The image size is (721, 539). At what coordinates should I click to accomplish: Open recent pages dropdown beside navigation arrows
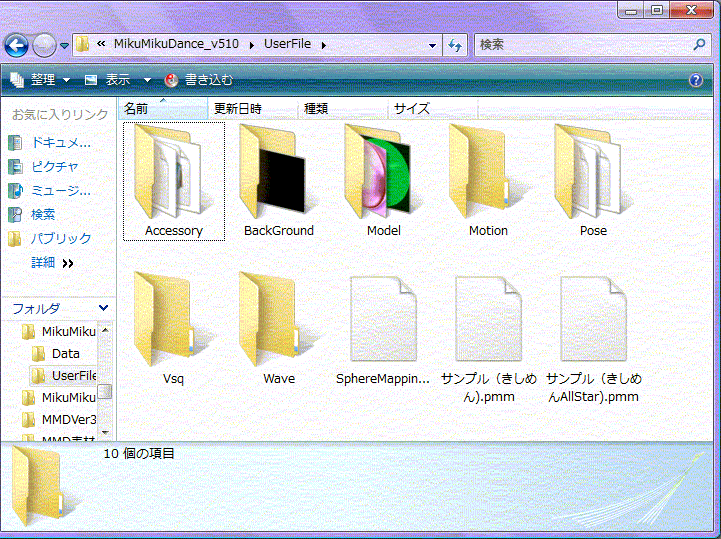pyautogui.click(x=64, y=46)
